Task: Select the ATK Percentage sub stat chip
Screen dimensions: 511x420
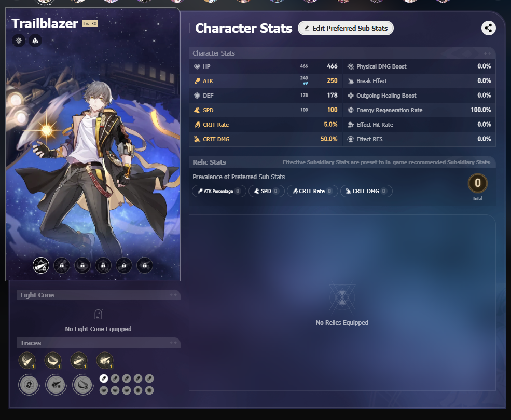Action: click(x=219, y=191)
